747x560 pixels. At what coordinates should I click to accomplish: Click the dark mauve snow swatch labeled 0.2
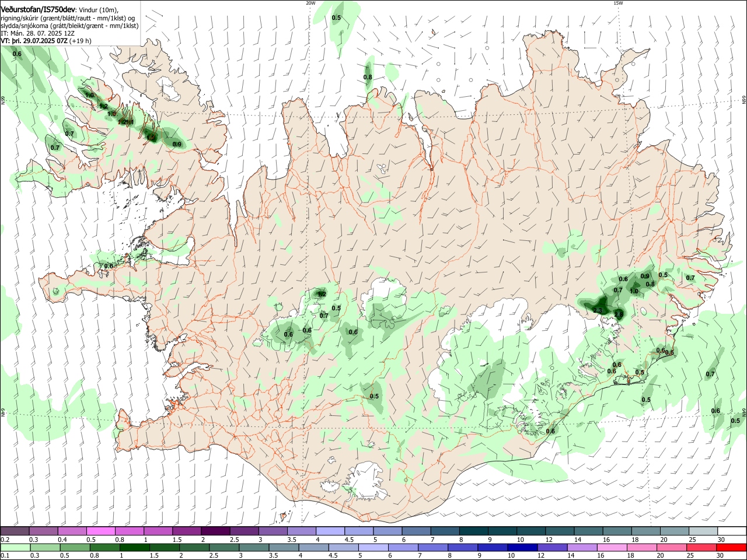pos(15,531)
